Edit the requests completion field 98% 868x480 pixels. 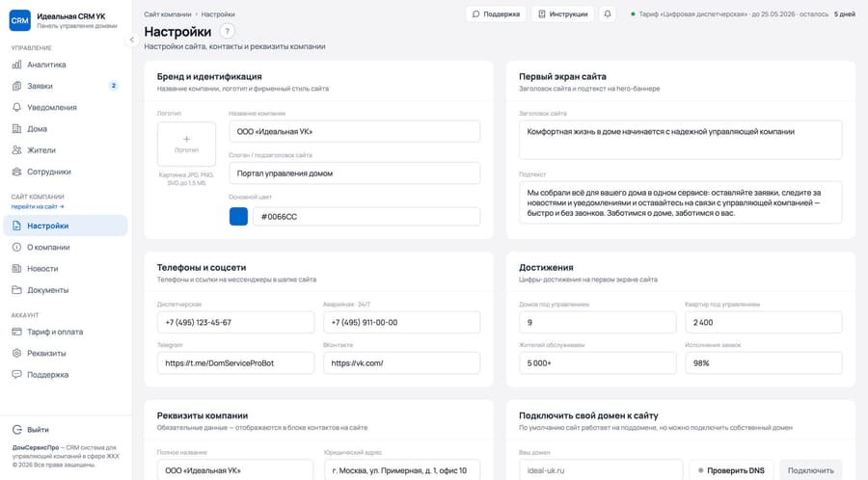point(764,363)
